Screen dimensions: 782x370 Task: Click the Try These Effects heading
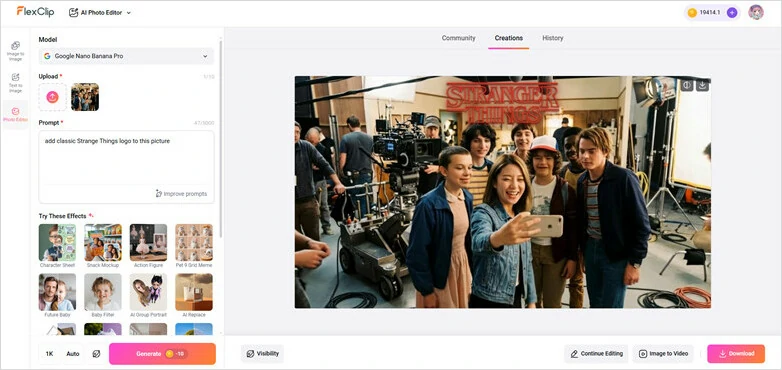tap(66, 216)
